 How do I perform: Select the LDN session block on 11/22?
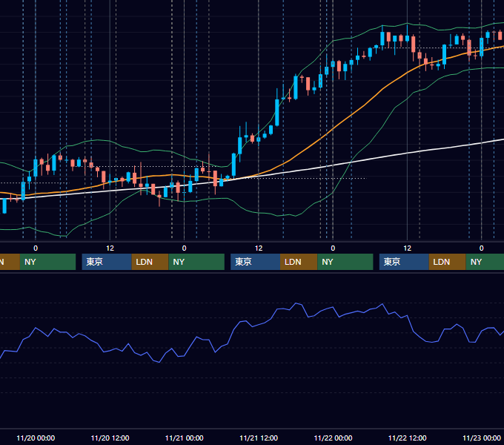coord(448,262)
